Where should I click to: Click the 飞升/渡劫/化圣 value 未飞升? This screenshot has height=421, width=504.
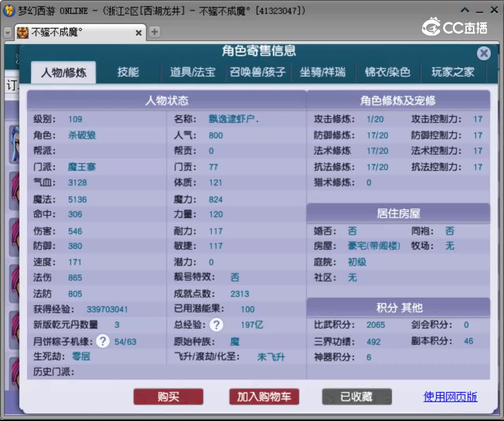(x=271, y=357)
